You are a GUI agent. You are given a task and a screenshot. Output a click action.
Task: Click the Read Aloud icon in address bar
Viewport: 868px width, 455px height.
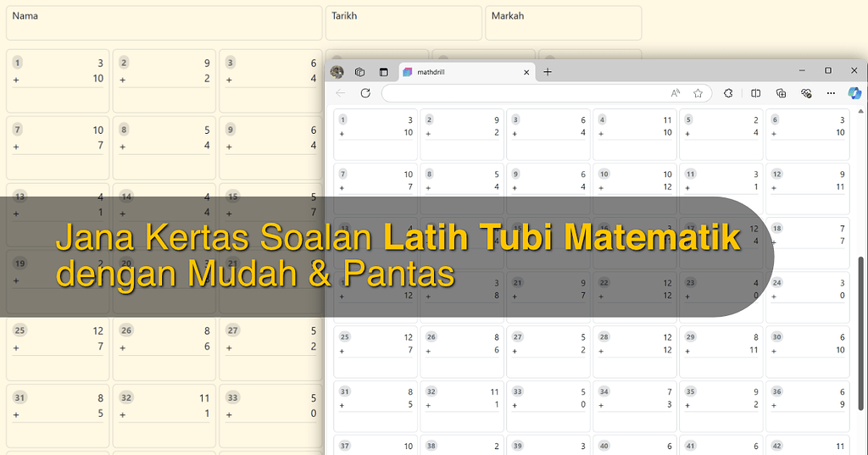[x=676, y=93]
